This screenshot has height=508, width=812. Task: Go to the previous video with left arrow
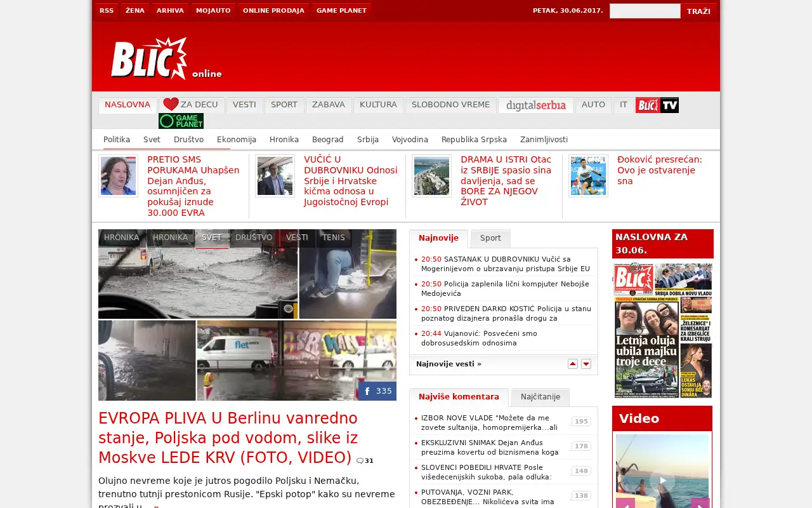point(625,504)
